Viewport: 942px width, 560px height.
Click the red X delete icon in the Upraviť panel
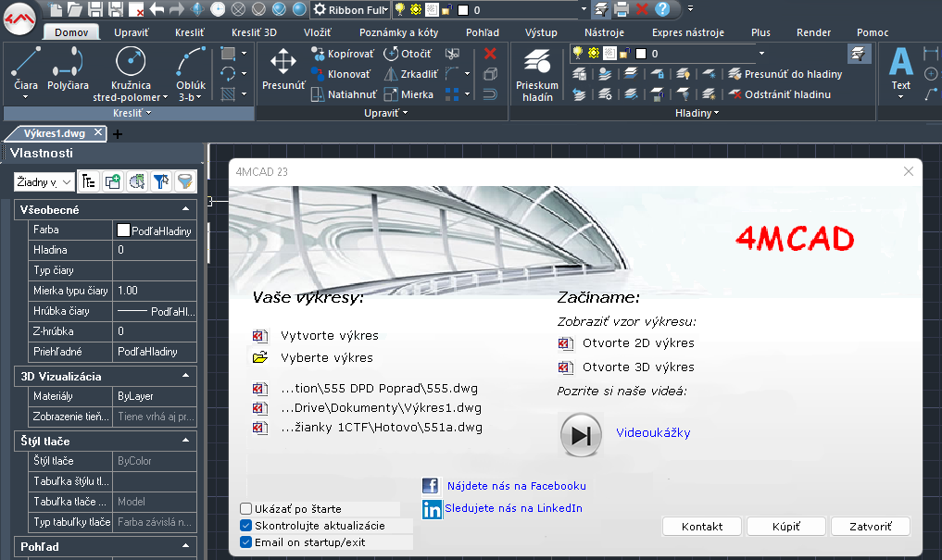(x=490, y=54)
